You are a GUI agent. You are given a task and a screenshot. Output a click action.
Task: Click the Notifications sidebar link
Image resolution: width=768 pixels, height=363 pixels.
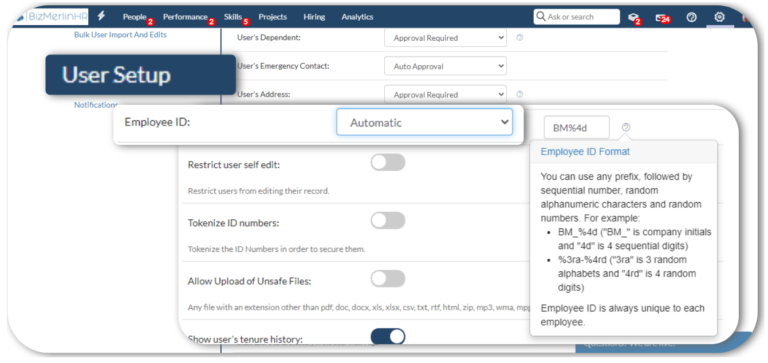(96, 105)
